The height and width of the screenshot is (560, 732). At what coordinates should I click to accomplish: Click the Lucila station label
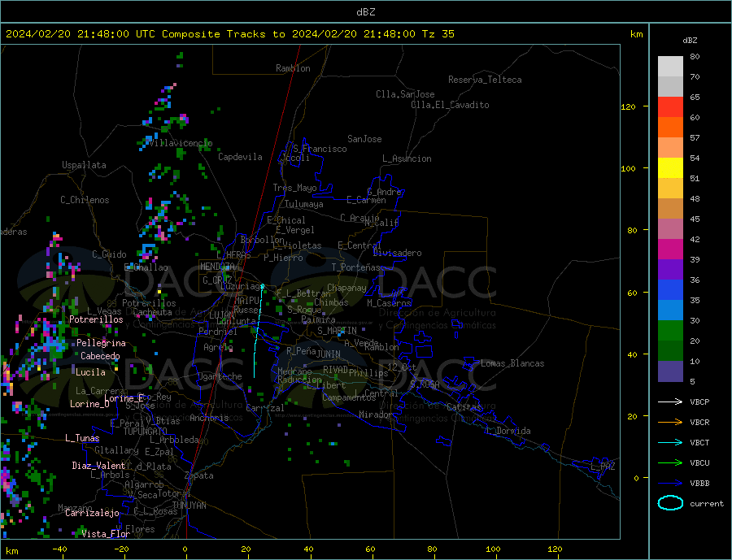[90, 372]
